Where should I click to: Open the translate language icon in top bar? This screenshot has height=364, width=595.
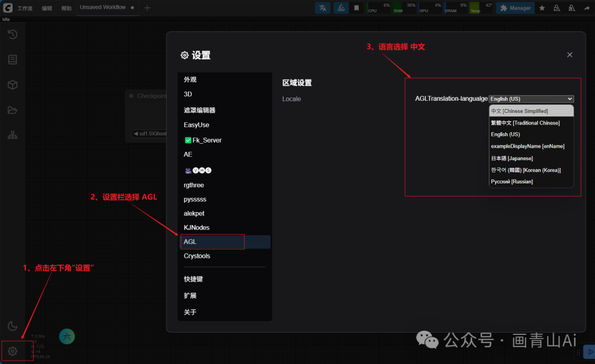pos(322,8)
